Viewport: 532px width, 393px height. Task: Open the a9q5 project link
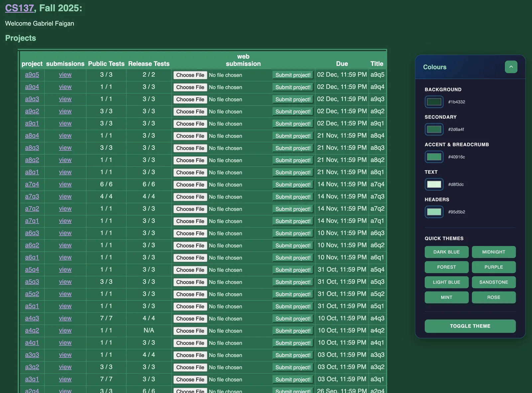point(32,75)
